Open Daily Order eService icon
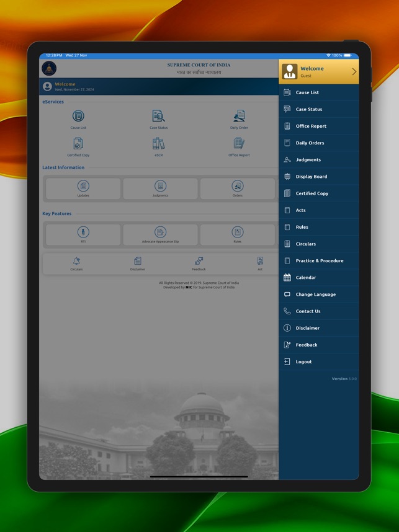The image size is (399, 532). point(239,116)
